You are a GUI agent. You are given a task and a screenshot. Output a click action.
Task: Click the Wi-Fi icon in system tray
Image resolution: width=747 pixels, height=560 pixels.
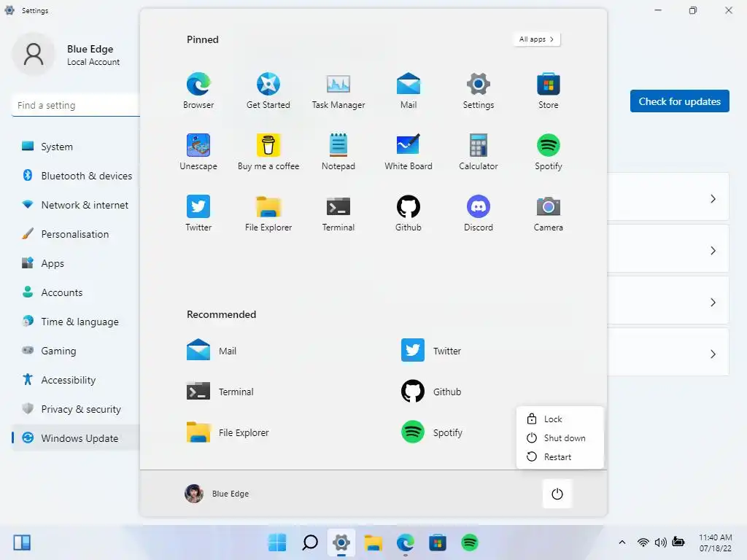click(x=643, y=542)
